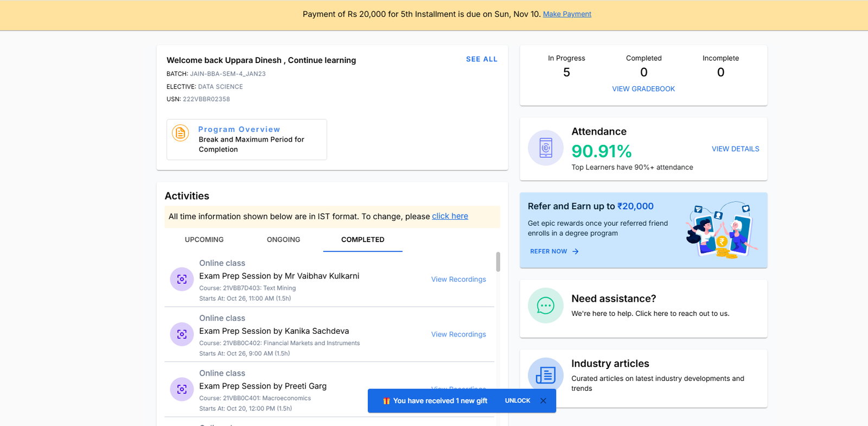This screenshot has height=426, width=868.
Task: Click See All in welcome card
Action: [481, 59]
